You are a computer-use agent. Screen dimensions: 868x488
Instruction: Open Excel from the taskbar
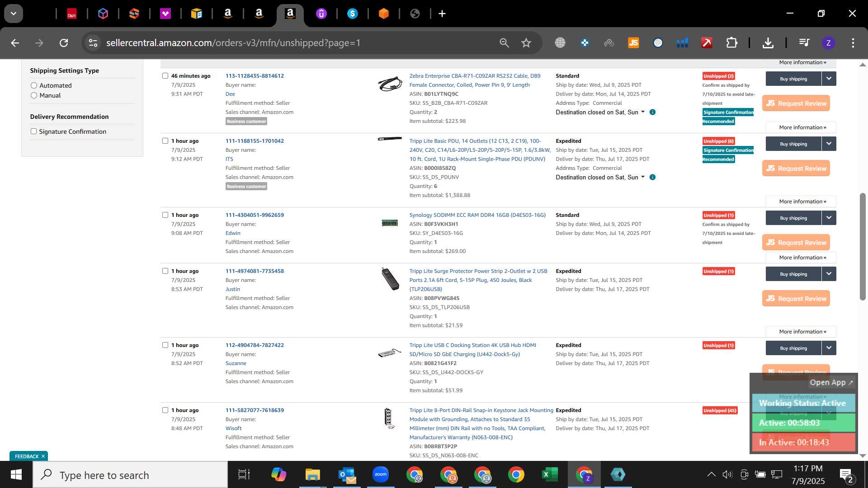coord(550,474)
